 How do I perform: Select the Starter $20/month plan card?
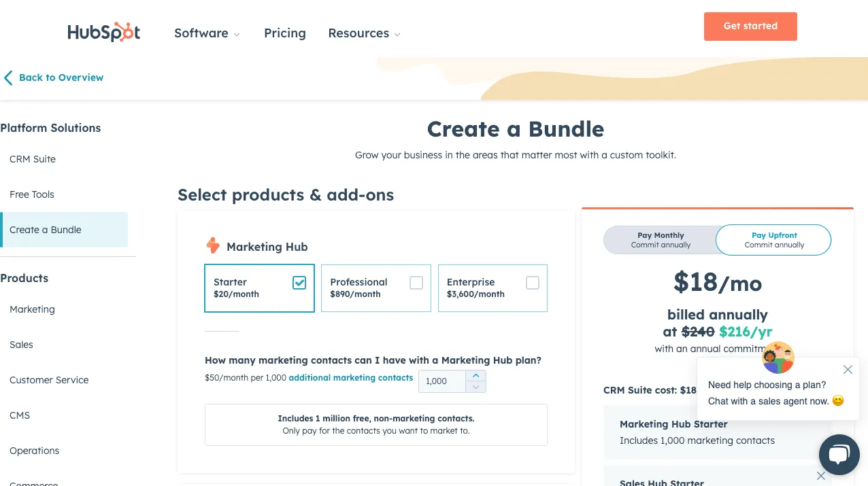coord(259,288)
